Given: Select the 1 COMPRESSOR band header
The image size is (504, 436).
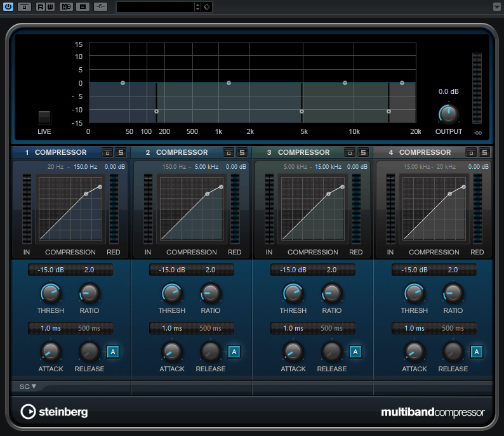Looking at the screenshot, I should click(56, 152).
